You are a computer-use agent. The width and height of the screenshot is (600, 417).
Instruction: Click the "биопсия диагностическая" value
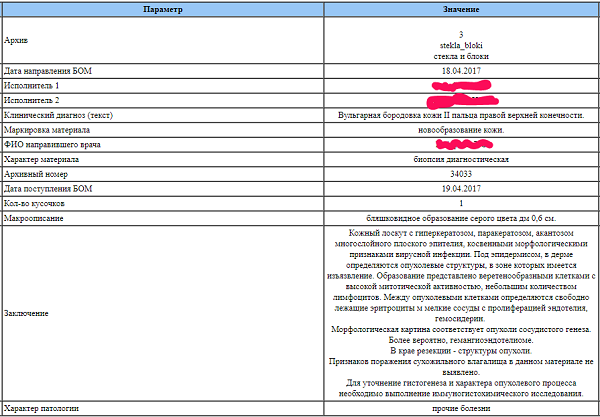[461, 160]
